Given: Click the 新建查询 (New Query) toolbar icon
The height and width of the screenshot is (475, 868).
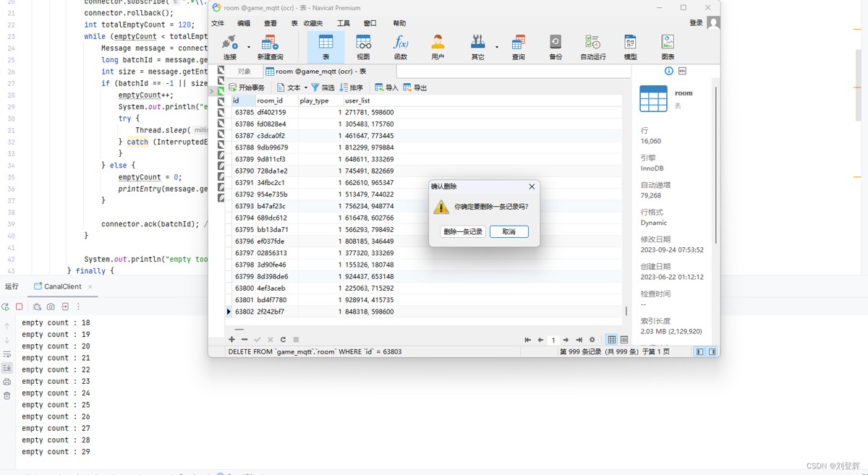Looking at the screenshot, I should (269, 46).
